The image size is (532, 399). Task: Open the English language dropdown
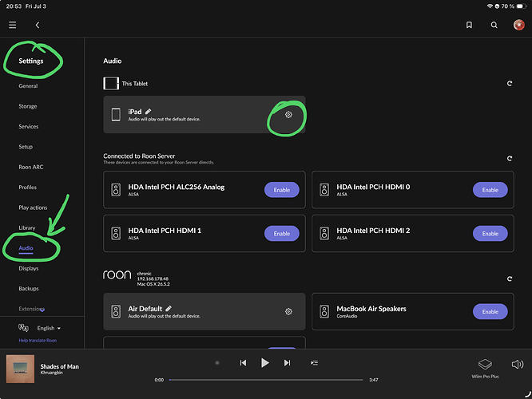point(49,328)
